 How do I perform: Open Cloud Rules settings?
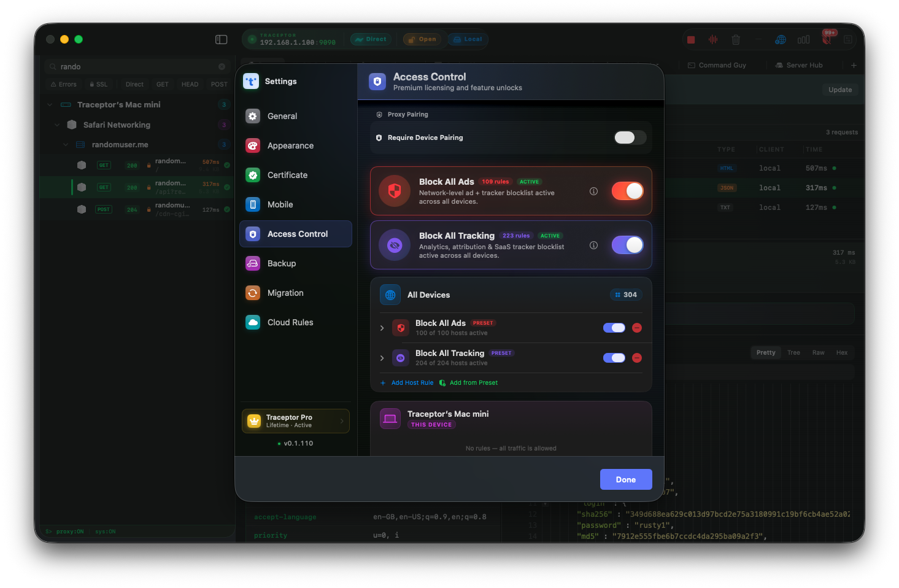(x=296, y=322)
